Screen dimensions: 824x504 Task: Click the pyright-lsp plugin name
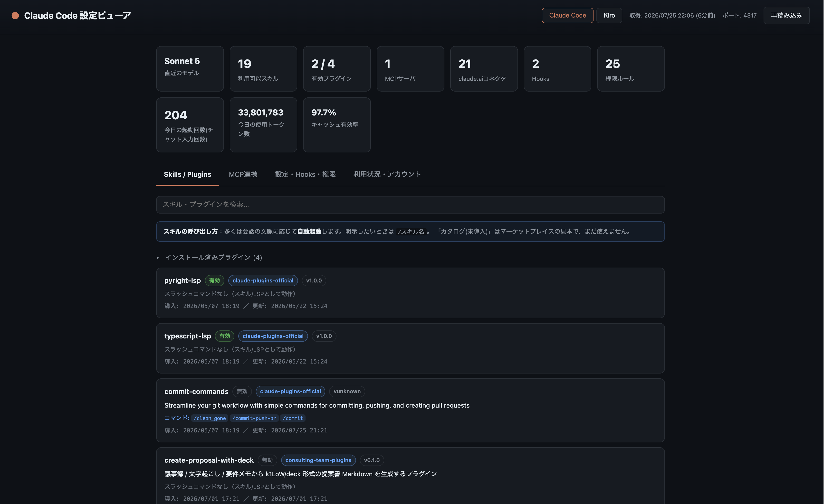click(182, 280)
